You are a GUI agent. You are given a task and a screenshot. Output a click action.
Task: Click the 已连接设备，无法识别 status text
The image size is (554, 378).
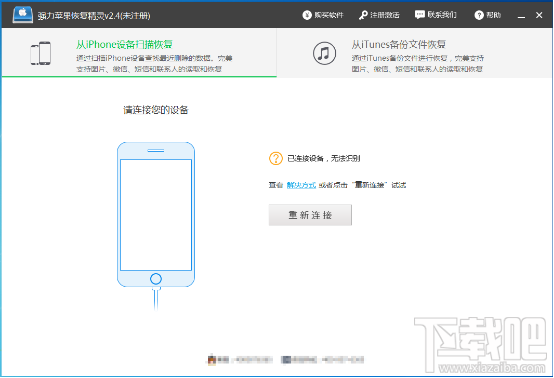pyautogui.click(x=324, y=159)
